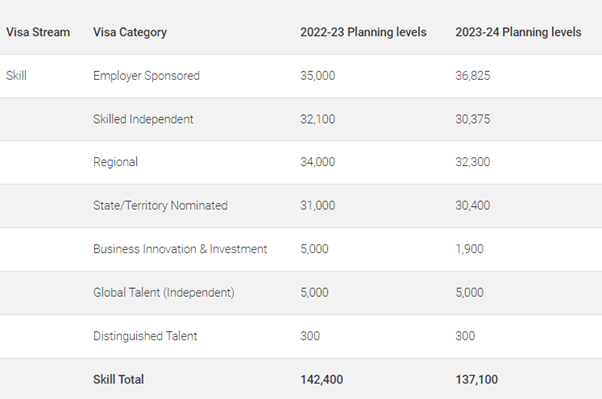The height and width of the screenshot is (399, 602).
Task: Select the Employer Sponsored category cell
Action: tap(146, 76)
